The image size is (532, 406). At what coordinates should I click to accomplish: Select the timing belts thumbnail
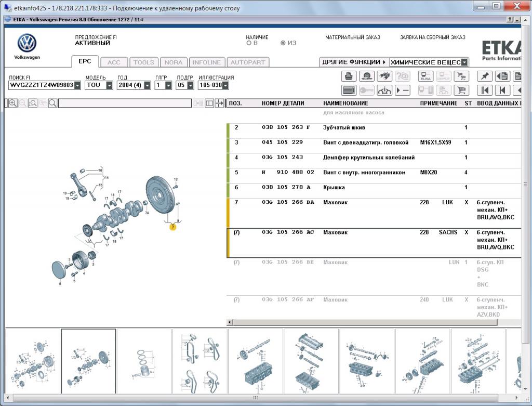[200, 361]
